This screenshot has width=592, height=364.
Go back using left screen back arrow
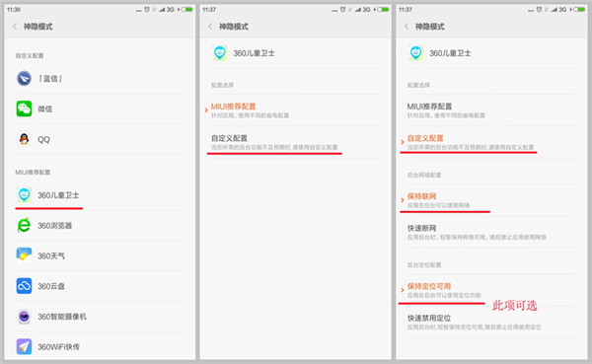[x=15, y=27]
